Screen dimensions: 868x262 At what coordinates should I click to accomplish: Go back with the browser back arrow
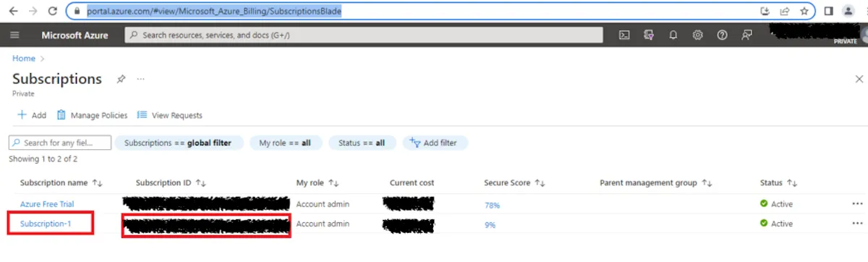pos(12,12)
